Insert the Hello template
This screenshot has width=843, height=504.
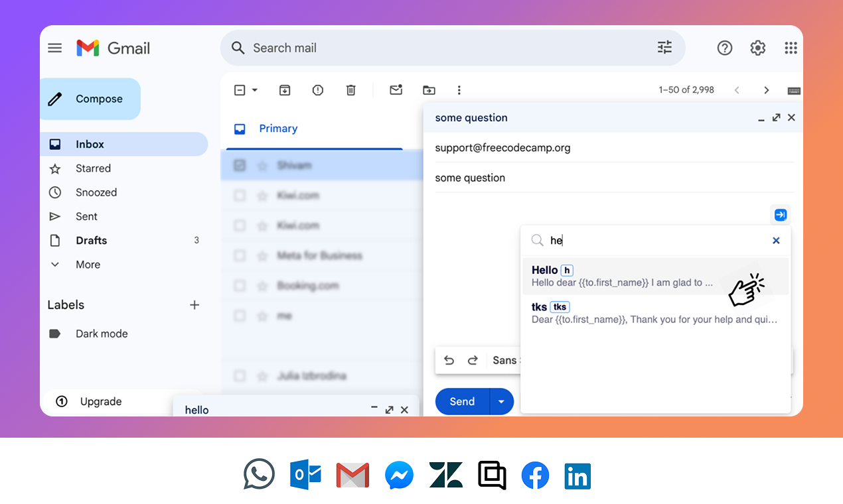(x=655, y=276)
